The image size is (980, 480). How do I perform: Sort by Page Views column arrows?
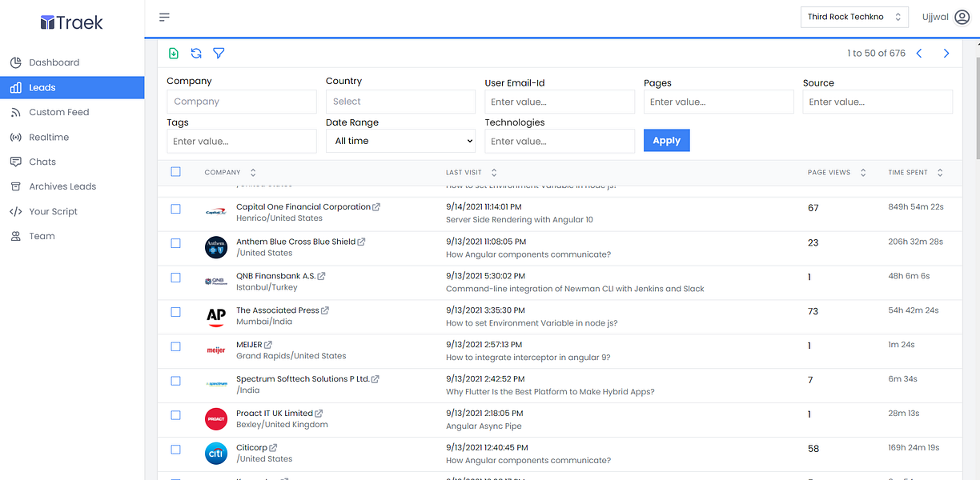tap(862, 172)
